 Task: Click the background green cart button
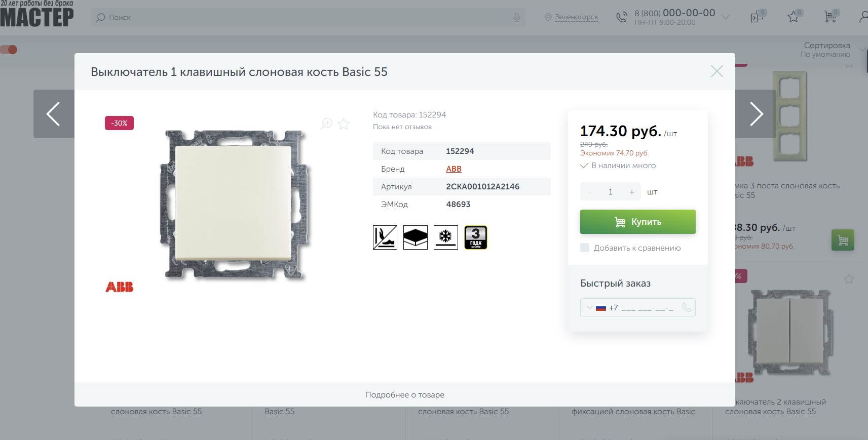coord(843,241)
